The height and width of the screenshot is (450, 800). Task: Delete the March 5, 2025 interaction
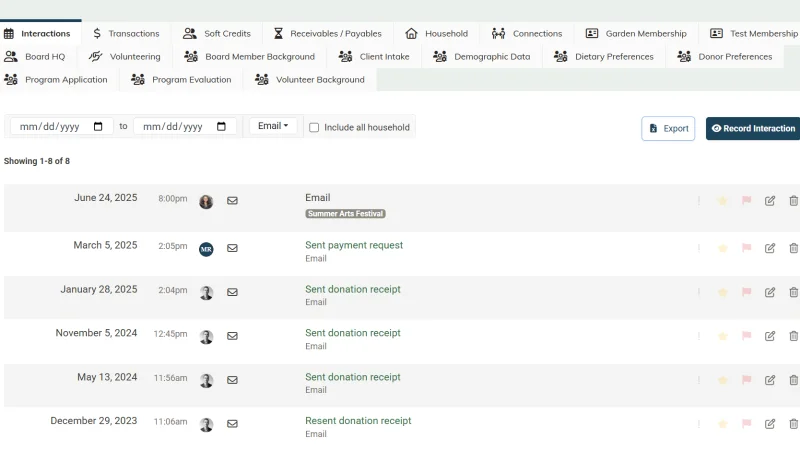click(x=793, y=248)
